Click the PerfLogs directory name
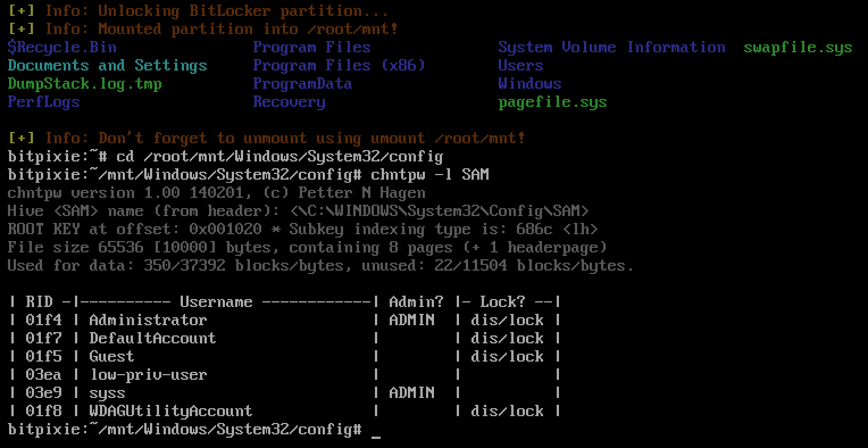Screen dimensions: 868x448 pyautogui.click(x=44, y=102)
